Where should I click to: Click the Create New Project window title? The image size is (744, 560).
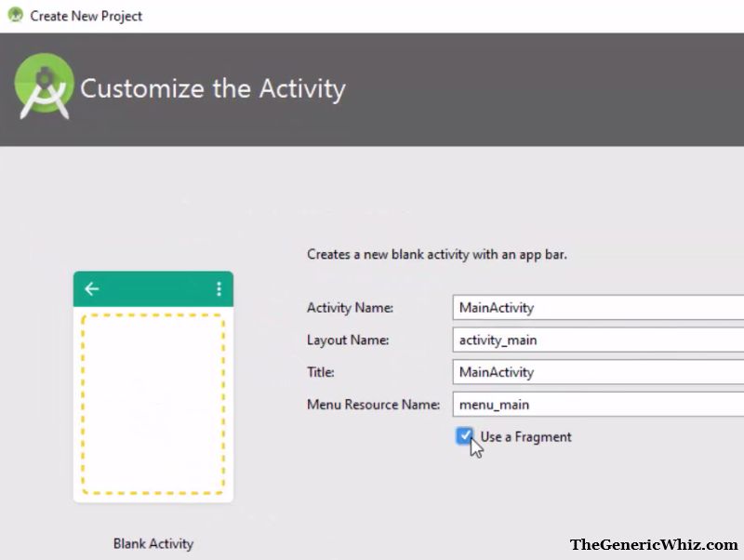(x=86, y=16)
